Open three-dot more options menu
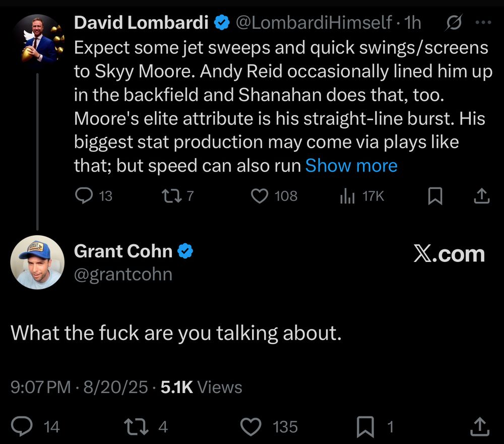Viewport: 504px width, 444px height. (483, 22)
